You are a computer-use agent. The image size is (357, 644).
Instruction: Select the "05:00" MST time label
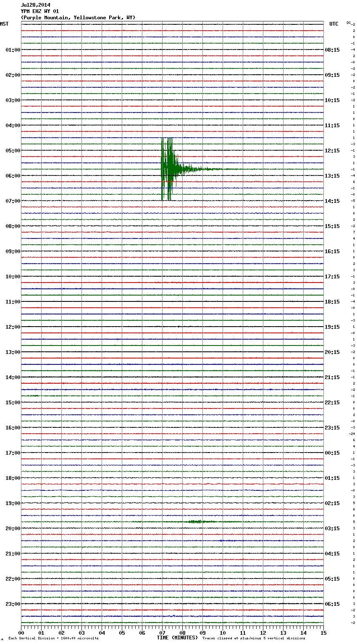[13, 151]
